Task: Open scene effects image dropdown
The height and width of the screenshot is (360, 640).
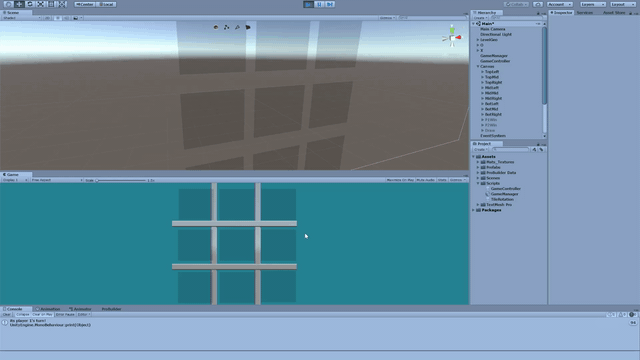Action: pyautogui.click(x=77, y=18)
